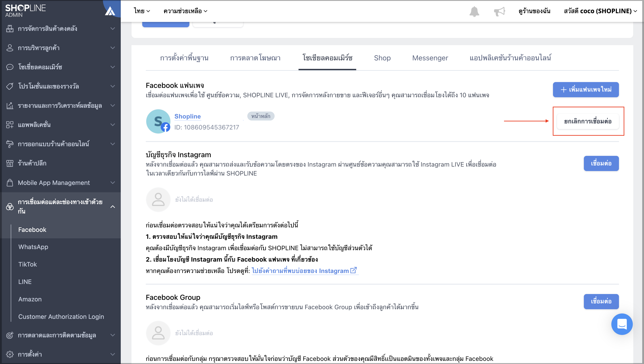Expand the แอพพลิเคชั่น sidebar chevron
The image size is (644, 364).
pyautogui.click(x=113, y=125)
